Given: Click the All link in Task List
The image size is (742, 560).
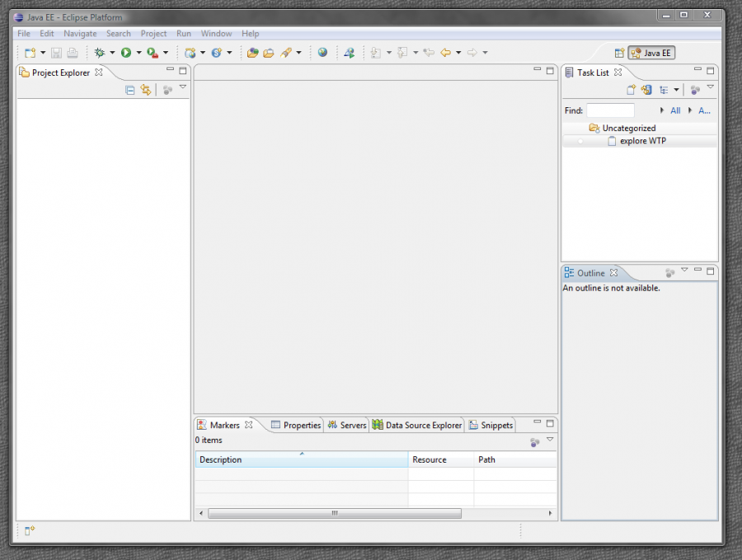Looking at the screenshot, I should tap(674, 110).
